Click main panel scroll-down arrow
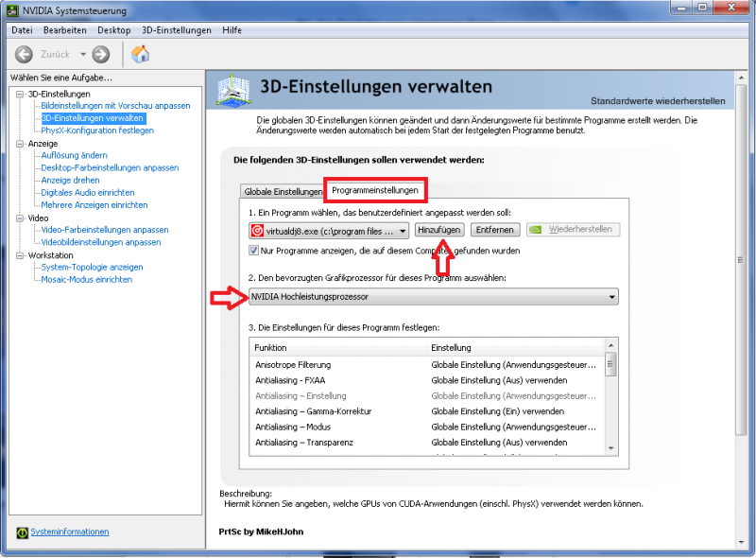This screenshot has width=756, height=558. pyautogui.click(x=741, y=543)
